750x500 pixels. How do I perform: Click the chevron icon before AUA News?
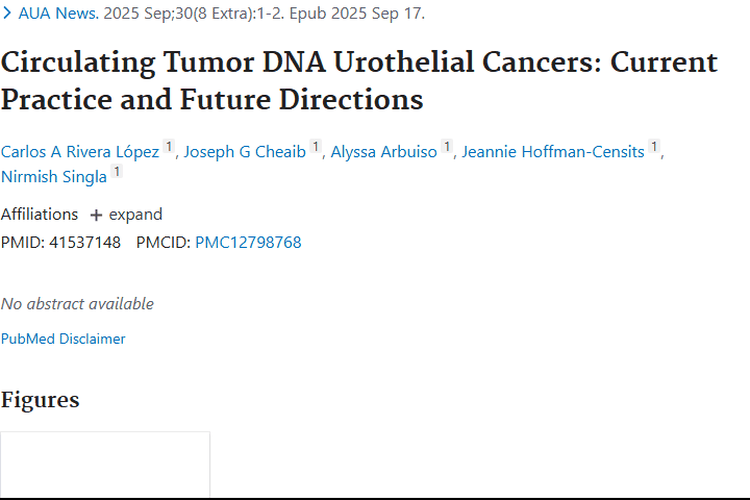[7, 14]
